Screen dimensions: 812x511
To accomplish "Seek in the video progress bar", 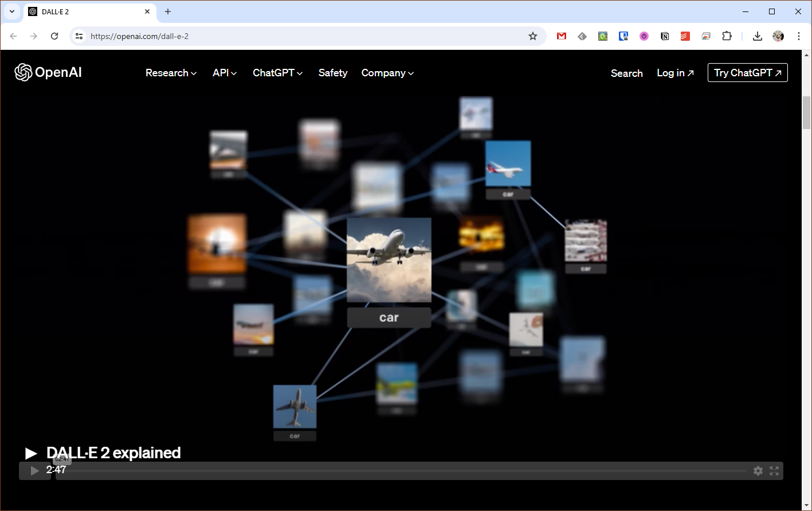I will (x=401, y=471).
